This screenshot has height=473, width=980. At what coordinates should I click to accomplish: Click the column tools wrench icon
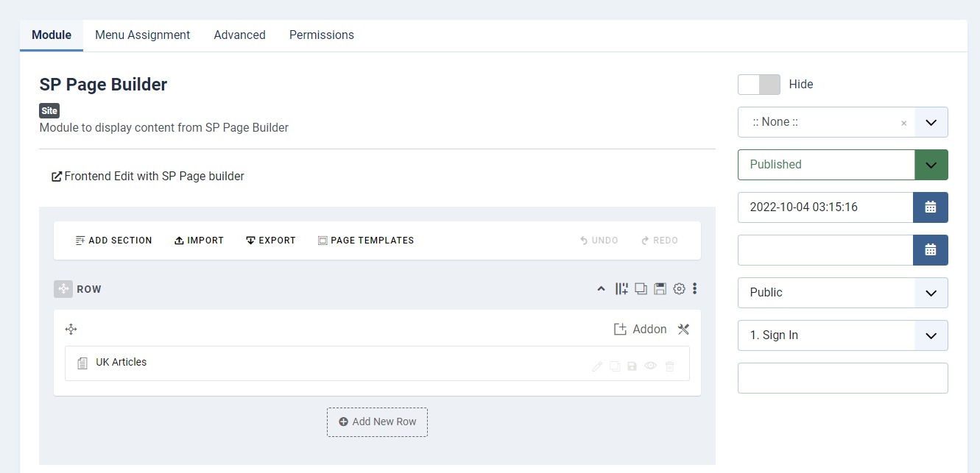point(683,329)
